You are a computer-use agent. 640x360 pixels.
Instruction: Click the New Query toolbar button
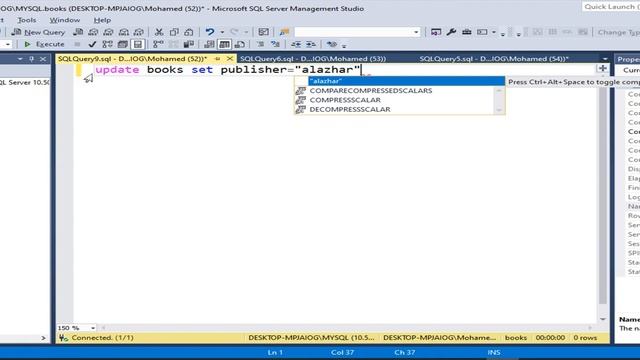[39, 32]
